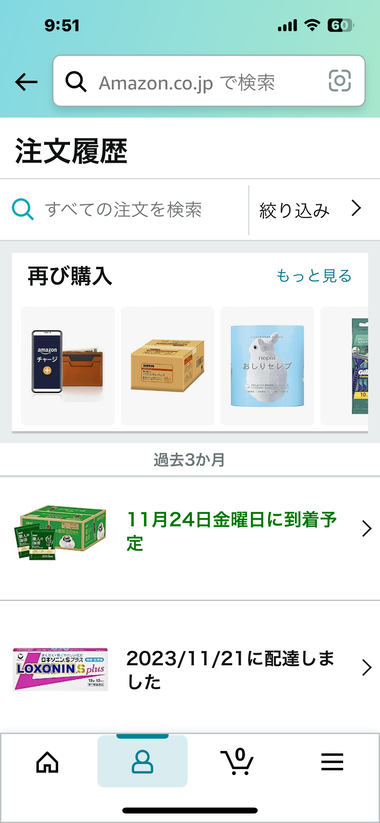Screen dimensions: 380x823
Task: Tap the もっと見る link
Action: [314, 276]
